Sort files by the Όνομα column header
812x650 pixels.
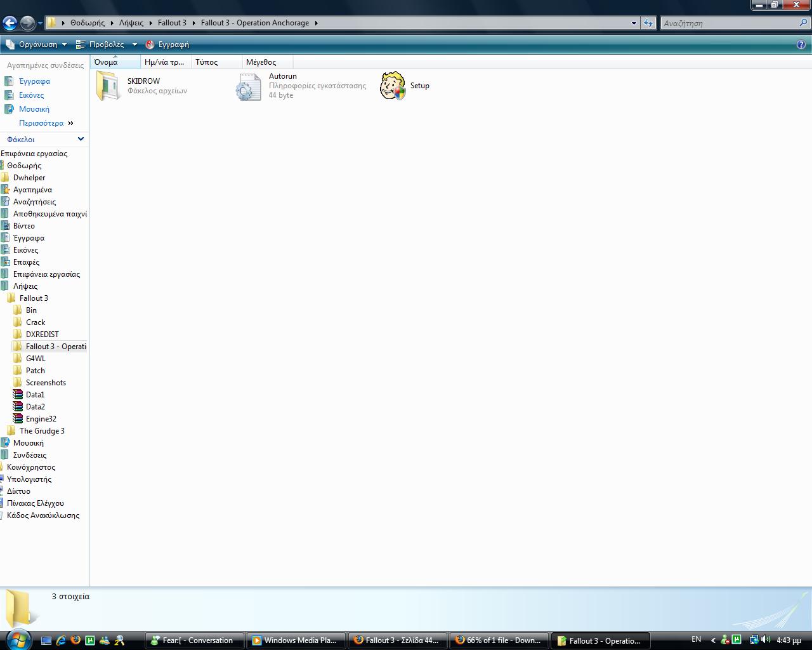pos(115,62)
